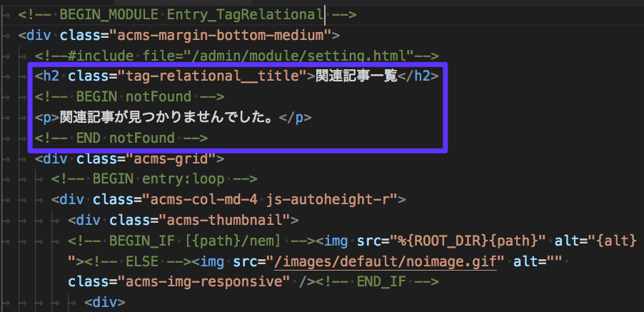Click the END notFound comment line
This screenshot has width=644, height=312.
[x=121, y=137]
